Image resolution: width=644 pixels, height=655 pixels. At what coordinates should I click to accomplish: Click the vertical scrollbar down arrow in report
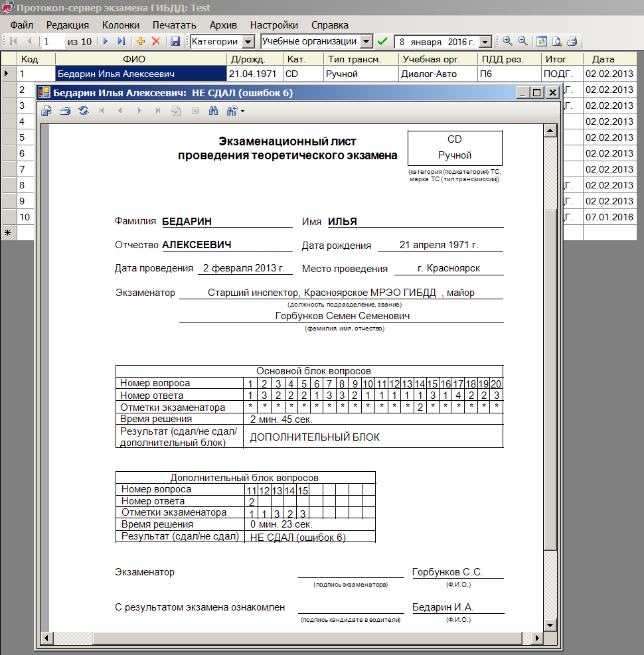[x=550, y=625]
